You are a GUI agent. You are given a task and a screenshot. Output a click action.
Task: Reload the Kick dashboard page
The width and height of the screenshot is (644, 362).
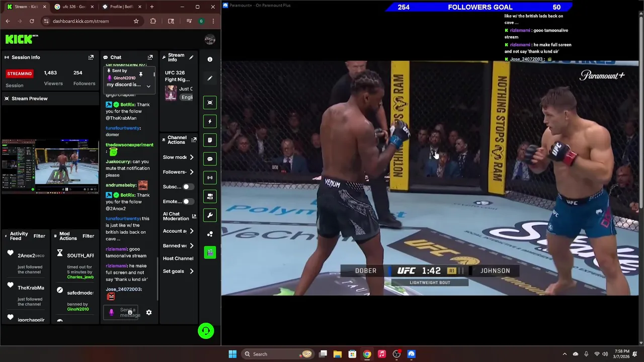click(x=32, y=21)
